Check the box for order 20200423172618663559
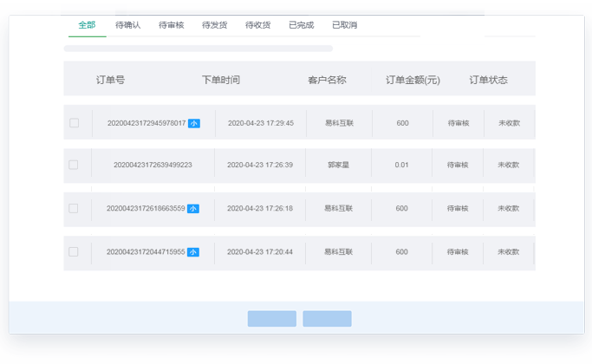Image resolution: width=592 pixels, height=364 pixels. click(74, 209)
